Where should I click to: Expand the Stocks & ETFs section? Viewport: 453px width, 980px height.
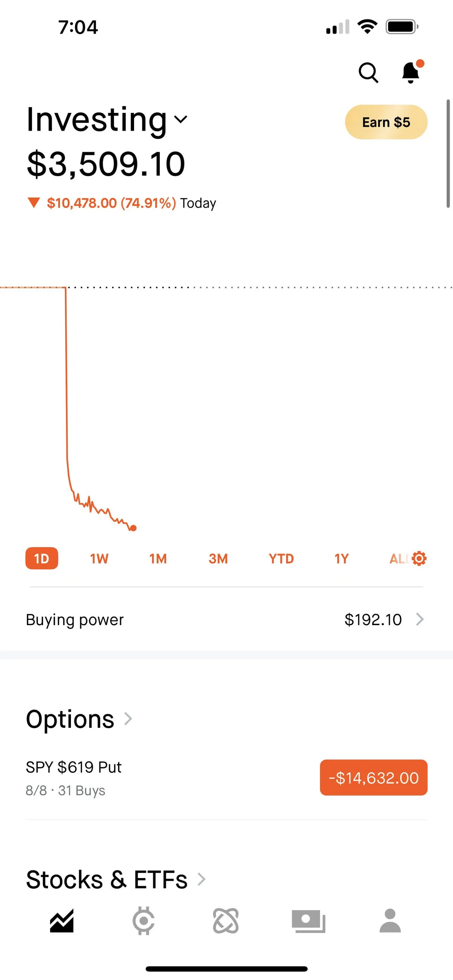pyautogui.click(x=201, y=879)
